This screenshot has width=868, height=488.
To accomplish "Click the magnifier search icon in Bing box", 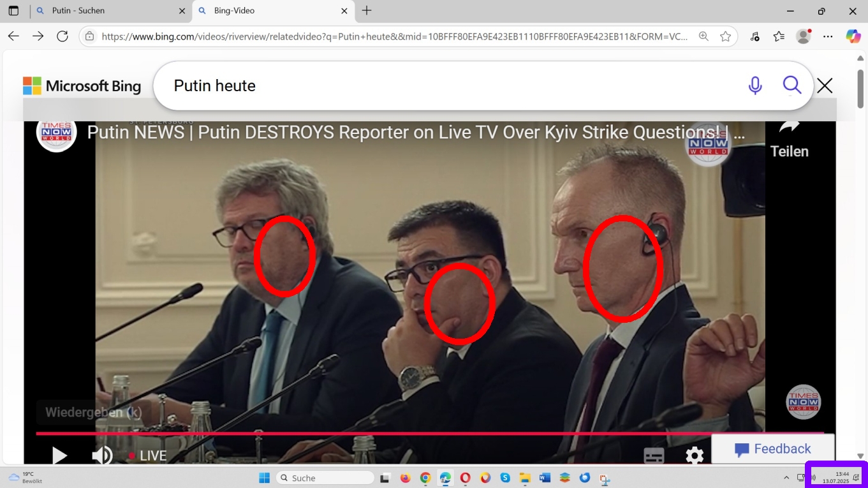I will click(x=791, y=85).
